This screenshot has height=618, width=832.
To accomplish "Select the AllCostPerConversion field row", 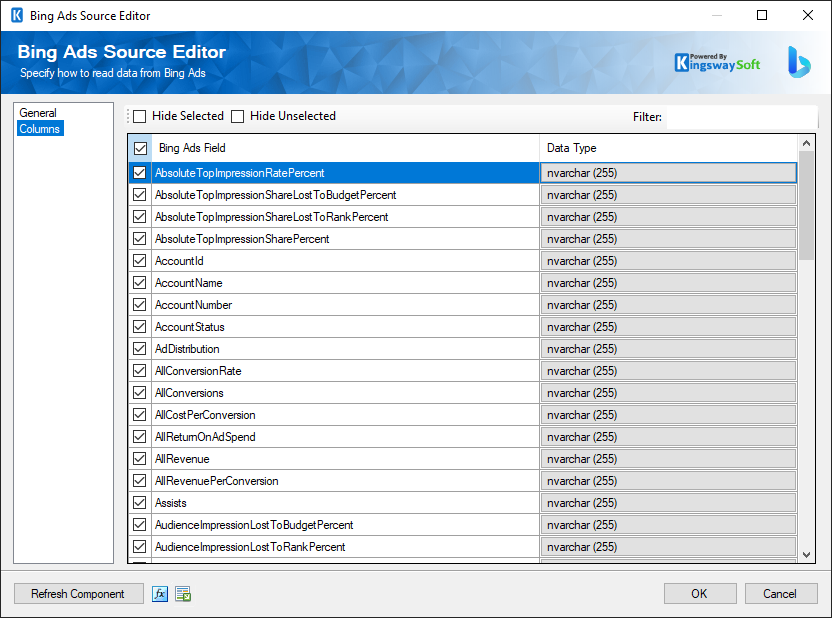I will click(345, 415).
